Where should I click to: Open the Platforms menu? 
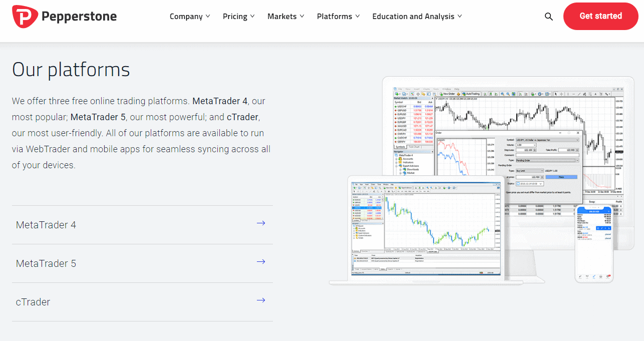335,16
